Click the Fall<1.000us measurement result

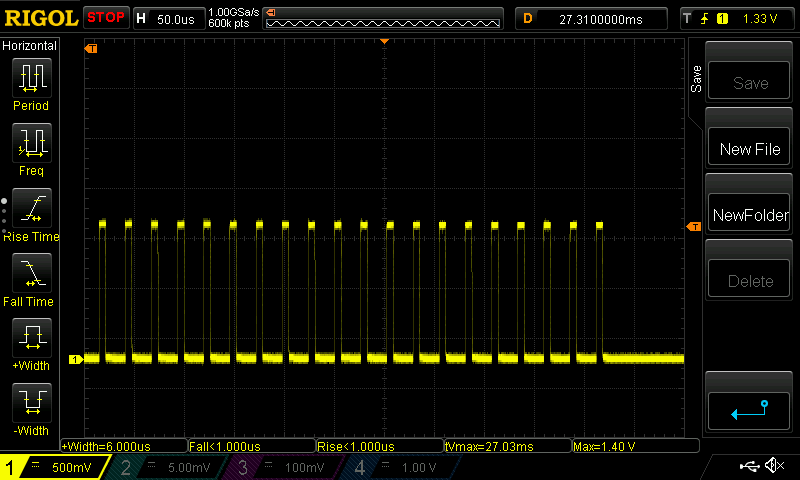(252, 446)
